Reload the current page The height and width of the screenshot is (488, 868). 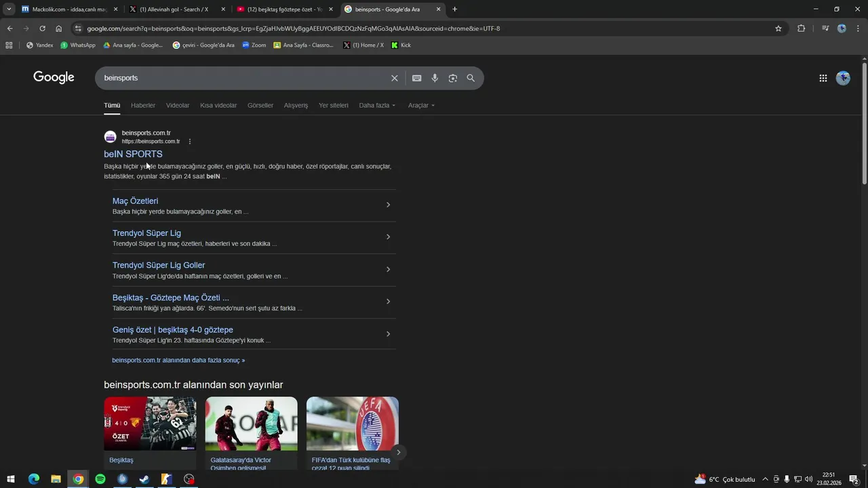pos(42,28)
